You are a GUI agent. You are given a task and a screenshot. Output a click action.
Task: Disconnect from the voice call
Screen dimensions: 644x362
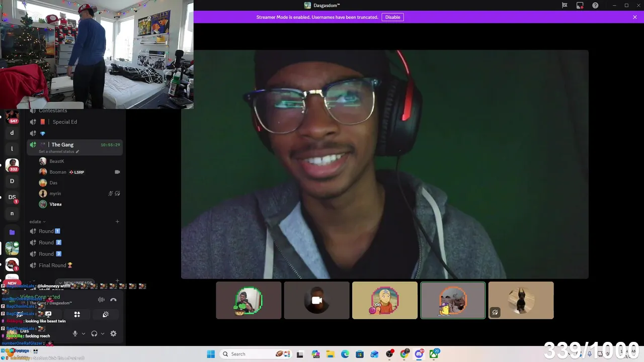[x=113, y=300]
